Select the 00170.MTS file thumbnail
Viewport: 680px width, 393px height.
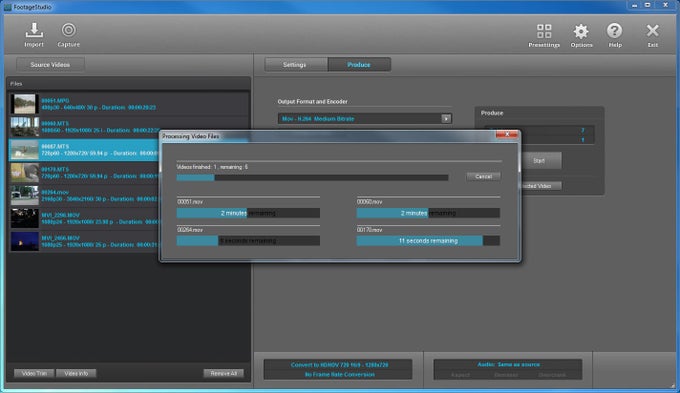tap(24, 173)
